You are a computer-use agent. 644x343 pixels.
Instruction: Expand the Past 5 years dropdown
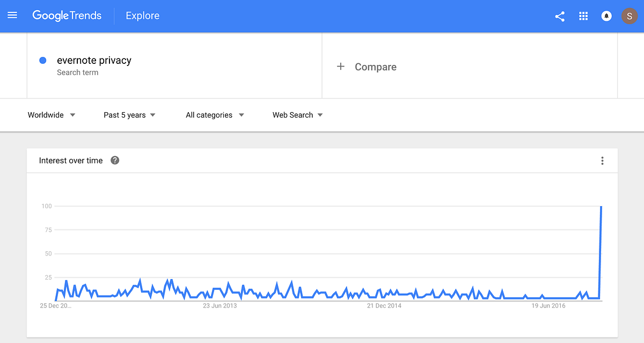point(130,115)
